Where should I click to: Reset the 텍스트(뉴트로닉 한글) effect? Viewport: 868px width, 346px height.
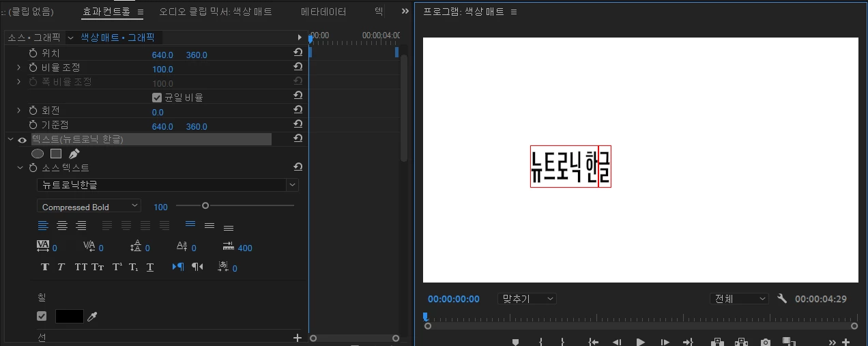tap(298, 139)
